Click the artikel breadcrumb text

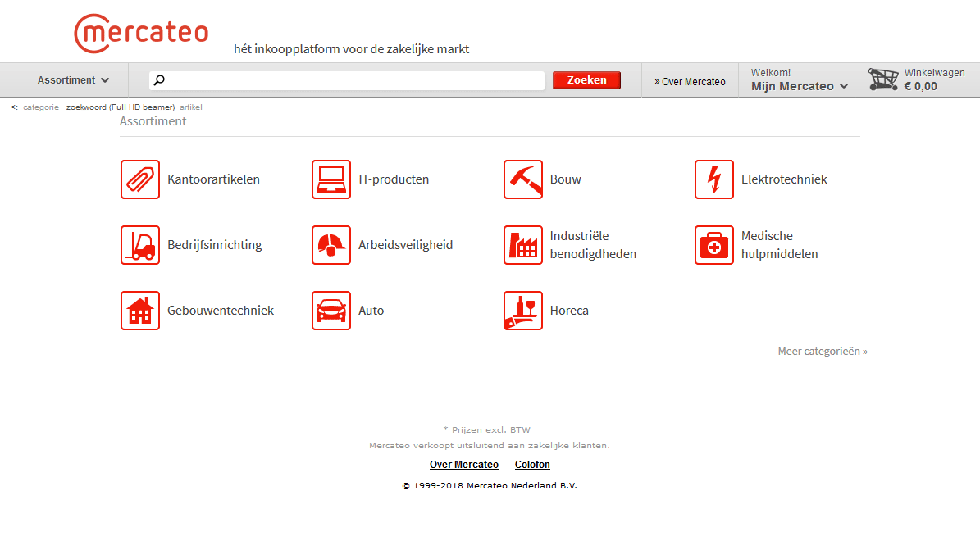190,107
